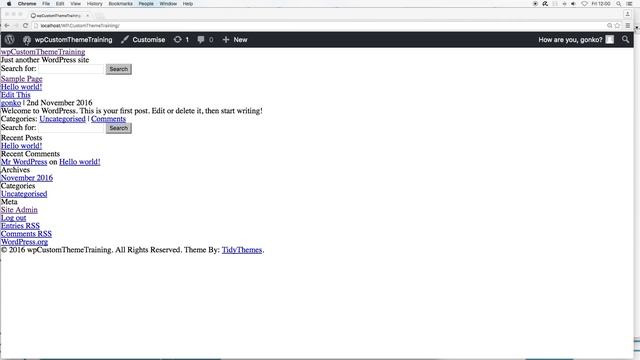Open the Chrome profile person icon
This screenshot has width=640, height=360.
(627, 14)
